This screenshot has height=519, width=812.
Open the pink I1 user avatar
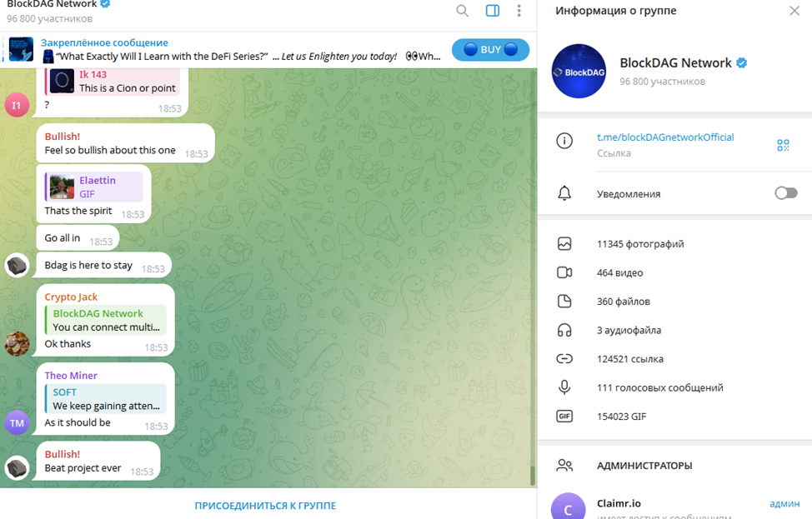17,105
